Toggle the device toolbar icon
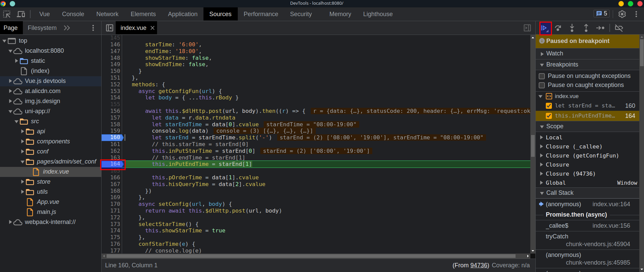This screenshot has width=644, height=272. click(21, 14)
